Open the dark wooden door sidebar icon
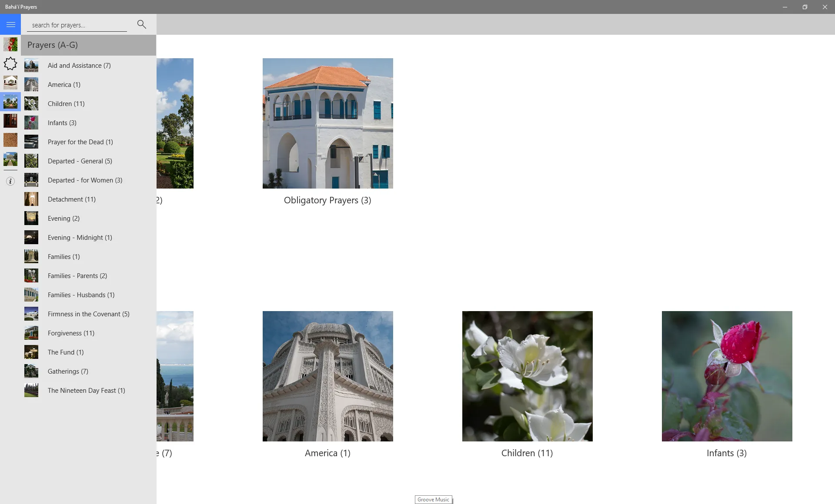 (10, 121)
